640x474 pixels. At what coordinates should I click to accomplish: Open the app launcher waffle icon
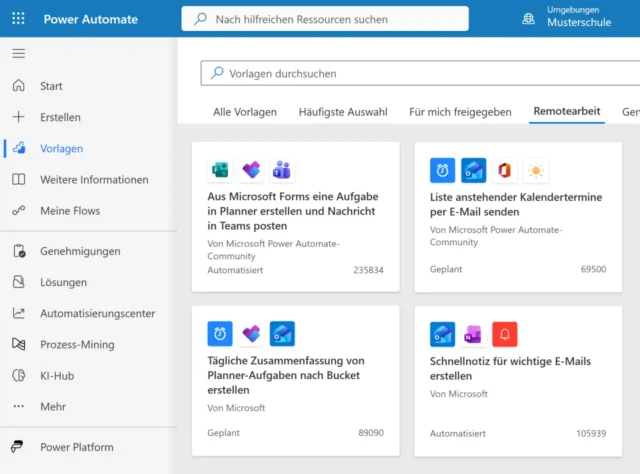tap(18, 19)
